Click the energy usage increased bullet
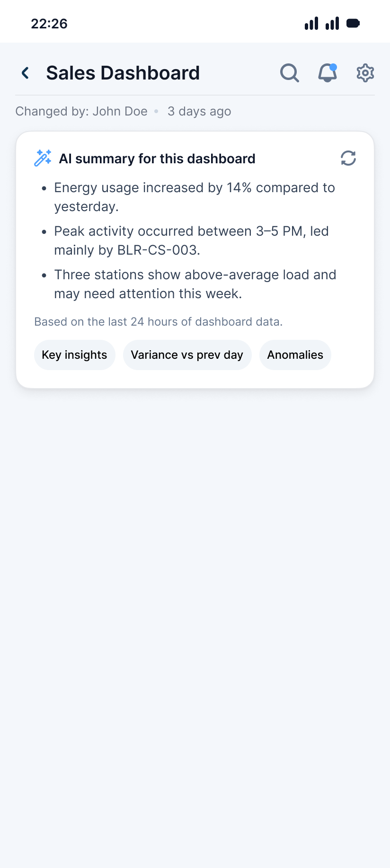390x868 pixels. pos(194,197)
